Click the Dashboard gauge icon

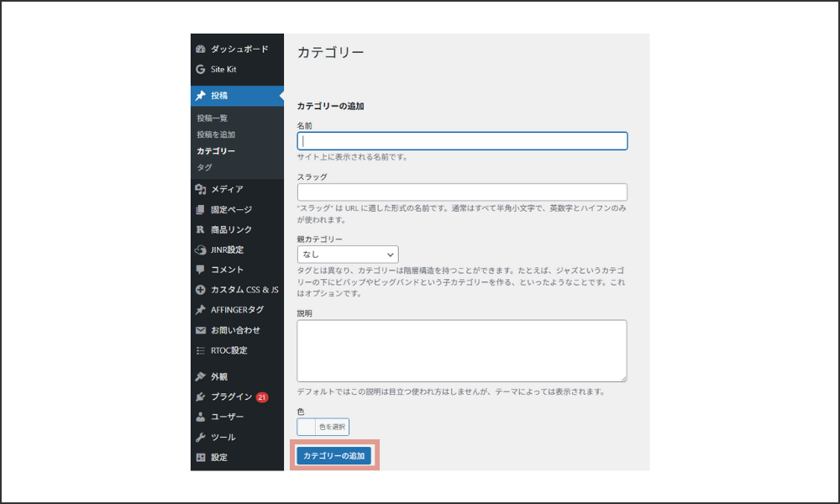pos(201,49)
